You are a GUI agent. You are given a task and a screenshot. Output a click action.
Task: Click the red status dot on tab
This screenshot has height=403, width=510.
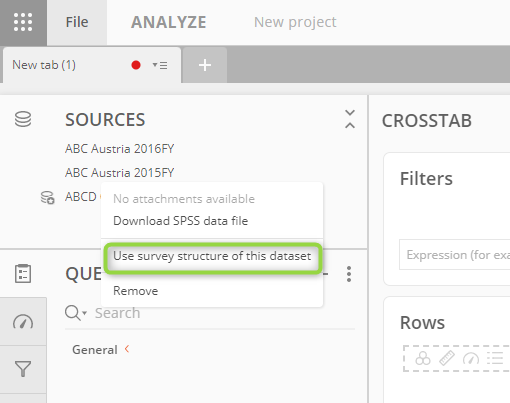coord(136,65)
